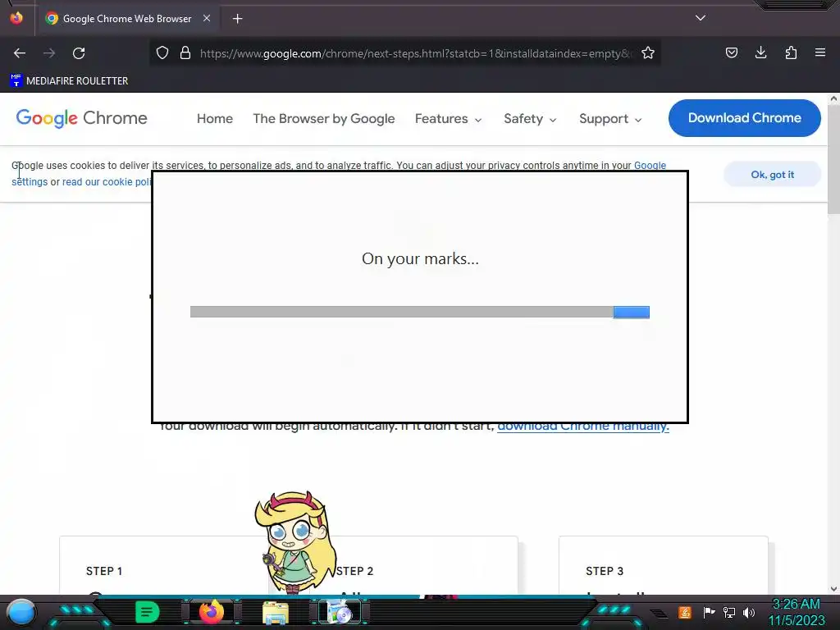Click the blue progress bar indicator
The image size is (840, 630).
coord(631,313)
